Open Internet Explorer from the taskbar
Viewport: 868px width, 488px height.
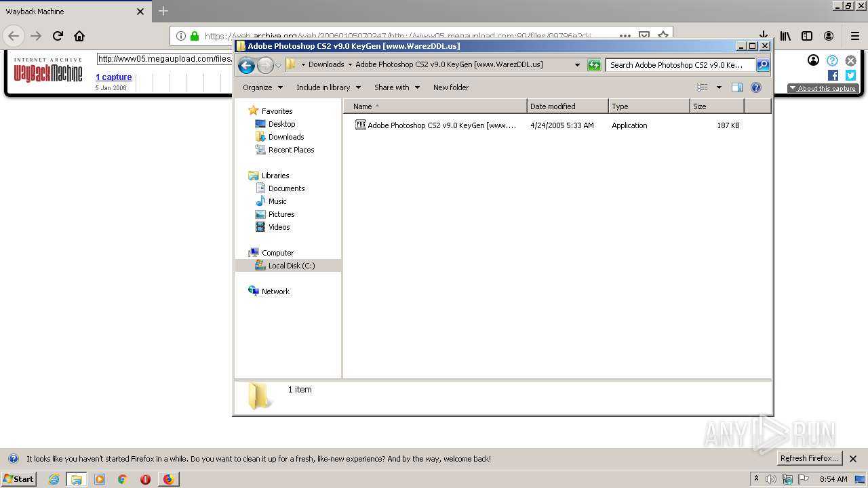pos(54,479)
